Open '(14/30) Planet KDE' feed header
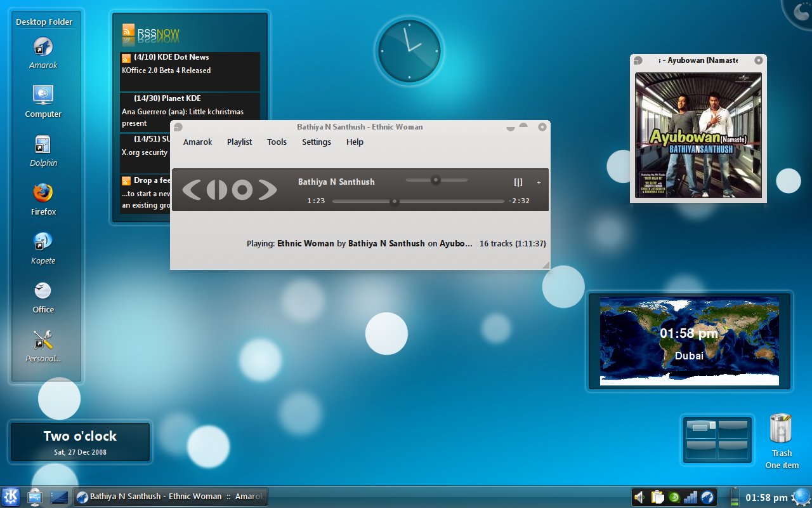This screenshot has width=812, height=508. click(167, 98)
